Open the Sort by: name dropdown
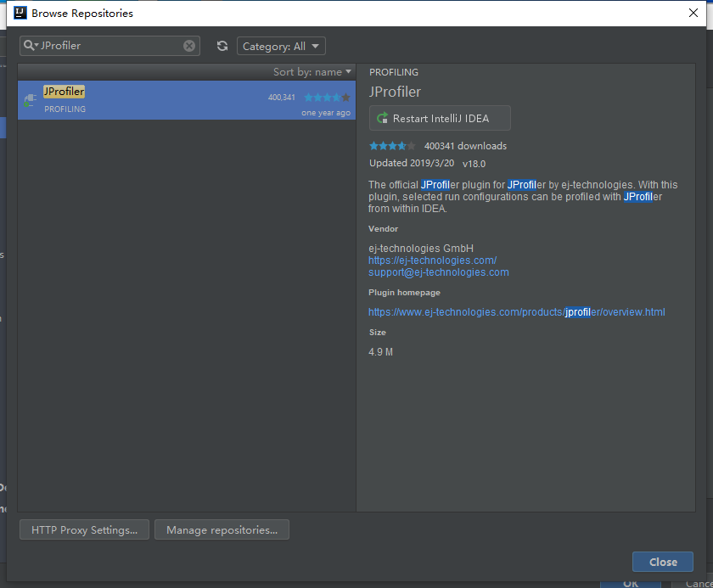713x588 pixels. (x=312, y=72)
